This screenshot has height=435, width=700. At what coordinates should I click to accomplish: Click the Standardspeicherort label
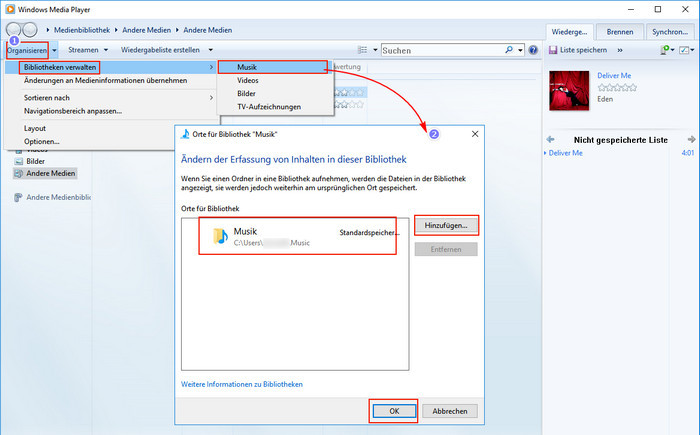[369, 233]
